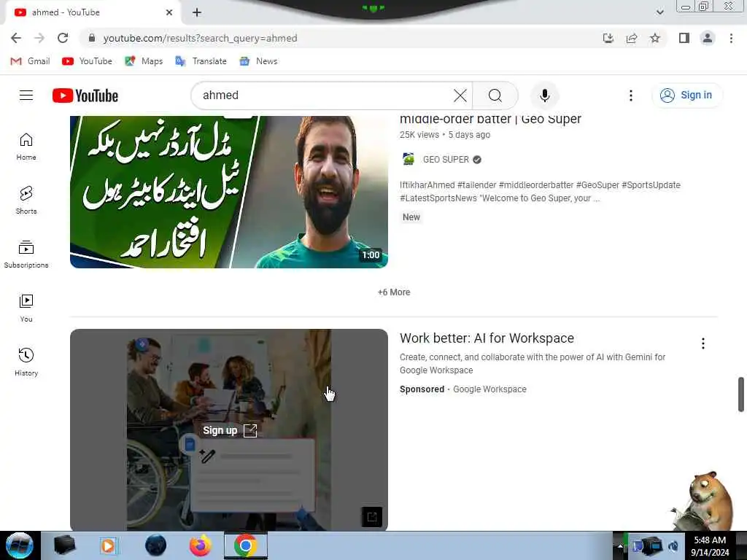Open the YouTube bookmark in bookmarks bar
Viewport: 747px width, 560px height.
click(88, 61)
